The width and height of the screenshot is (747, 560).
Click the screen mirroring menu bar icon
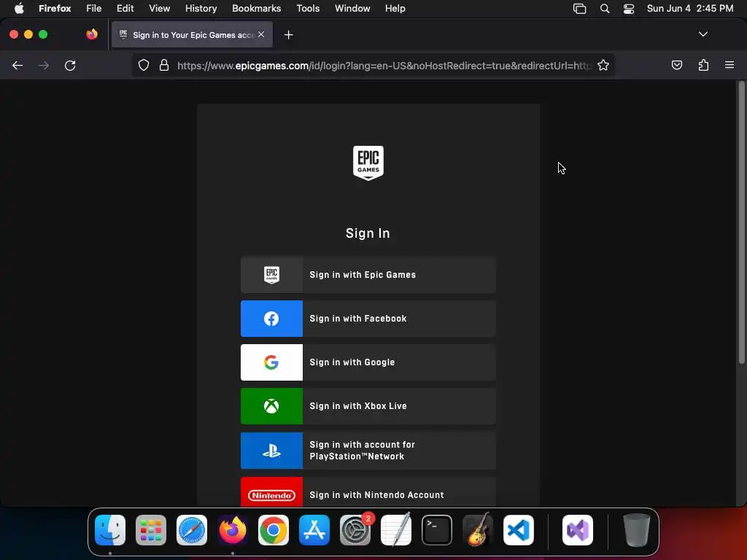[579, 9]
